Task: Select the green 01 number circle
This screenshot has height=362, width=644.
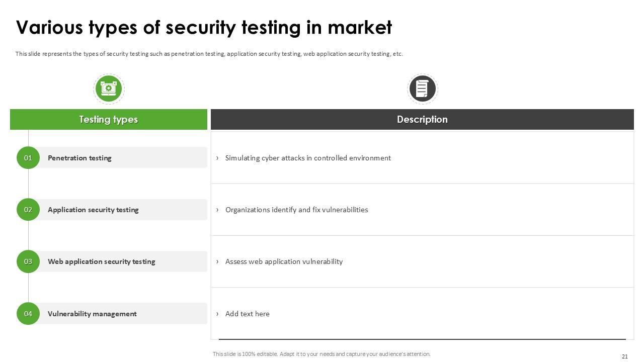Action: pyautogui.click(x=28, y=158)
